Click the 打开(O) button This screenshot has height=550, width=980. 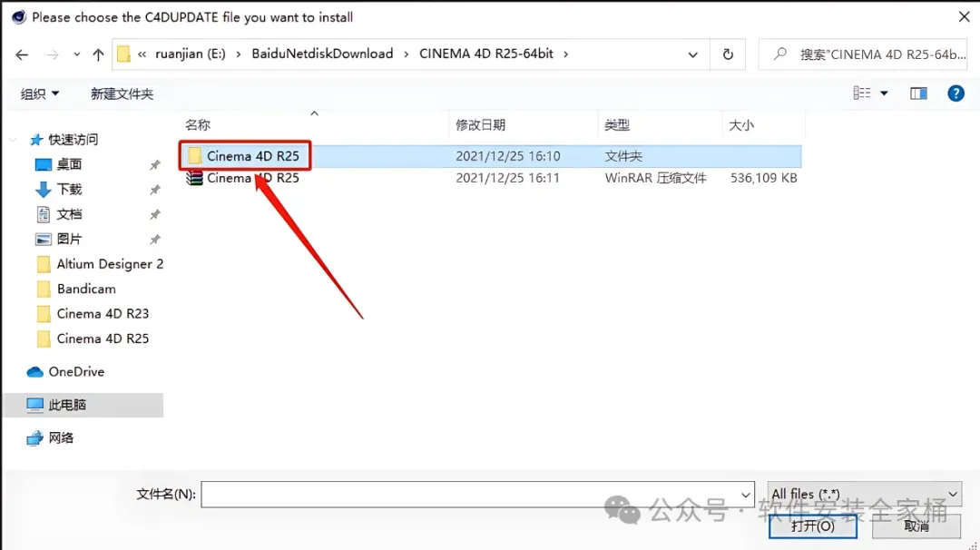[812, 526]
